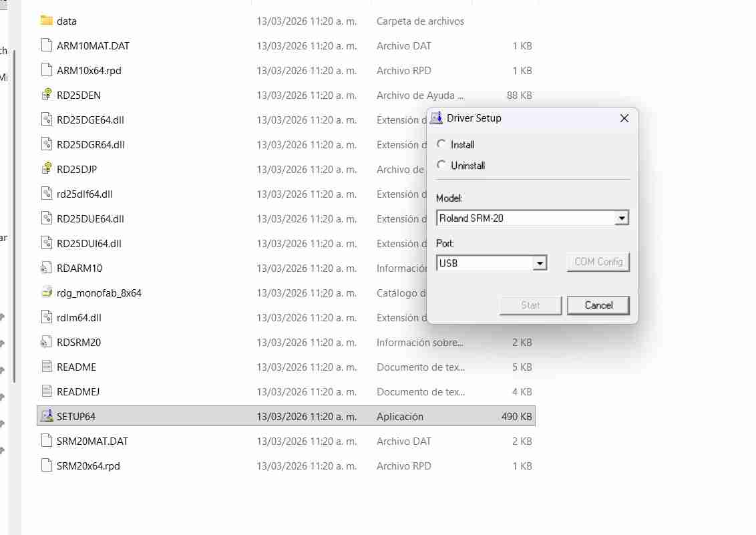756x535 pixels.
Task: Click the Aplicación type of SETUP64
Action: [x=399, y=416]
